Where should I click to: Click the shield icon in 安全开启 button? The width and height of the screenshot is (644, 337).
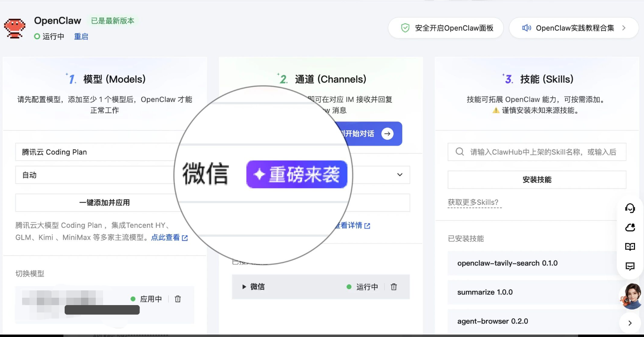tap(405, 28)
